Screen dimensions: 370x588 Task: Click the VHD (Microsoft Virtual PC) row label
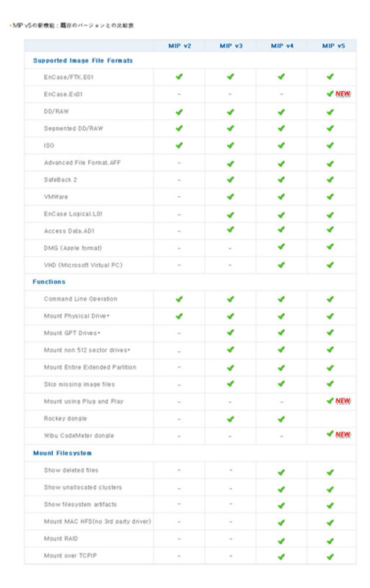pyautogui.click(x=83, y=265)
